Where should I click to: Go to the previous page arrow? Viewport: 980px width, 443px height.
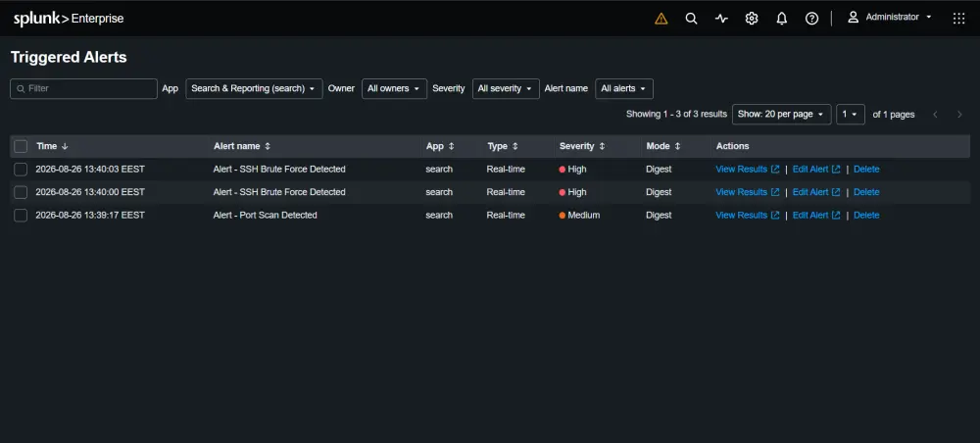click(x=936, y=115)
